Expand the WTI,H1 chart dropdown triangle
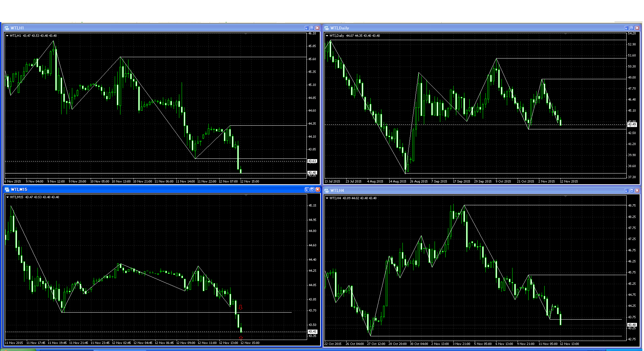This screenshot has width=644, height=351. click(7, 36)
